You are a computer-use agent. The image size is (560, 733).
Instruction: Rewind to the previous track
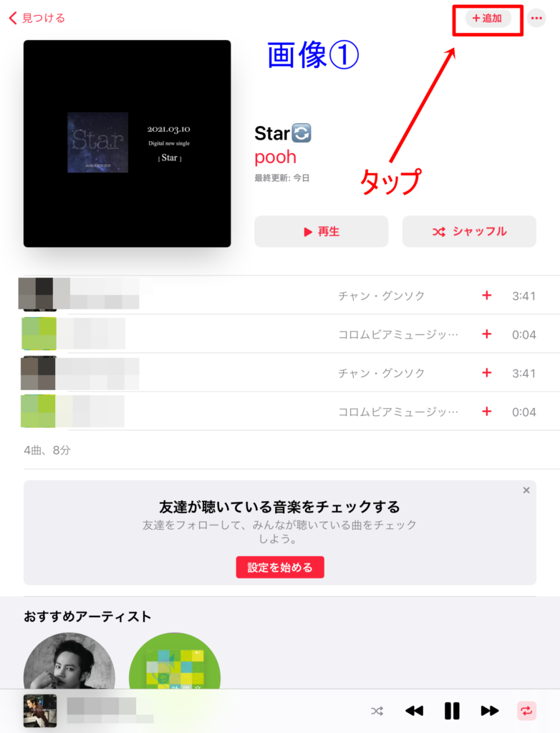(414, 711)
